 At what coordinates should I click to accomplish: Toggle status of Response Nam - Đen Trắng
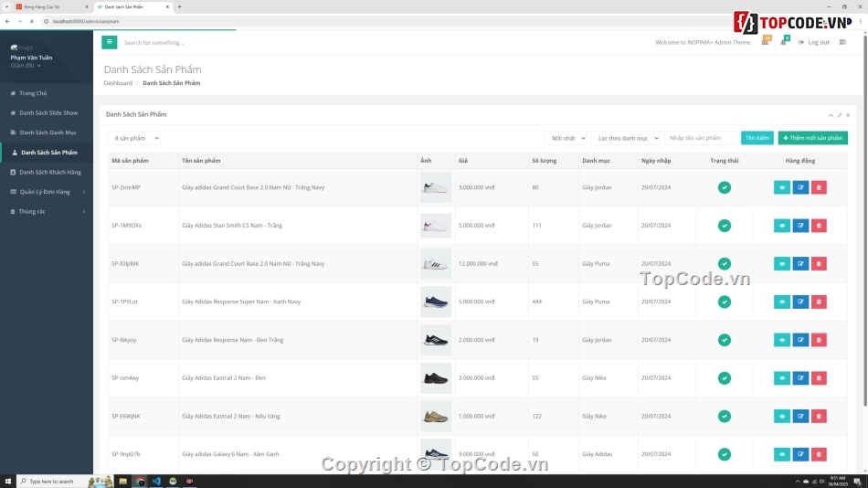(724, 340)
